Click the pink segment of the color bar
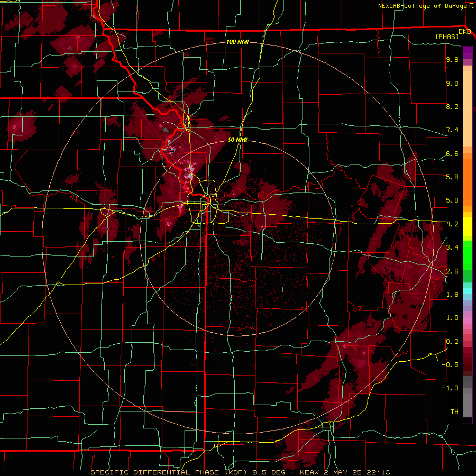 tap(467, 321)
